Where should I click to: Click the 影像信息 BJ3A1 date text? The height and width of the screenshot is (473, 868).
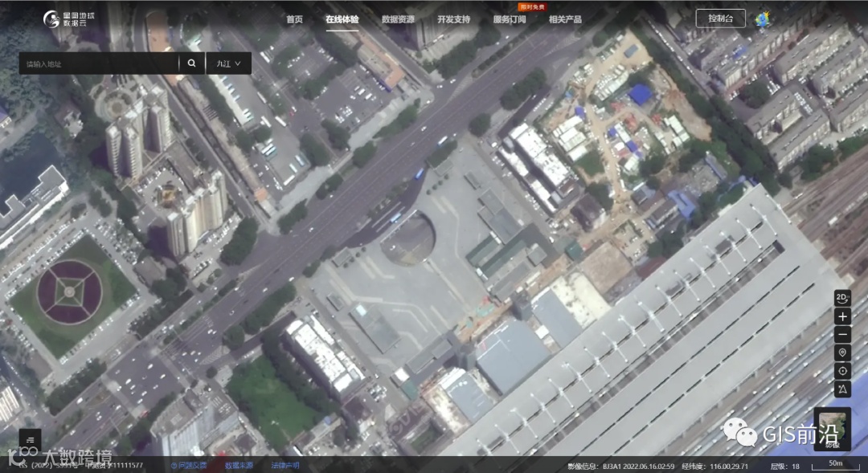click(x=621, y=466)
